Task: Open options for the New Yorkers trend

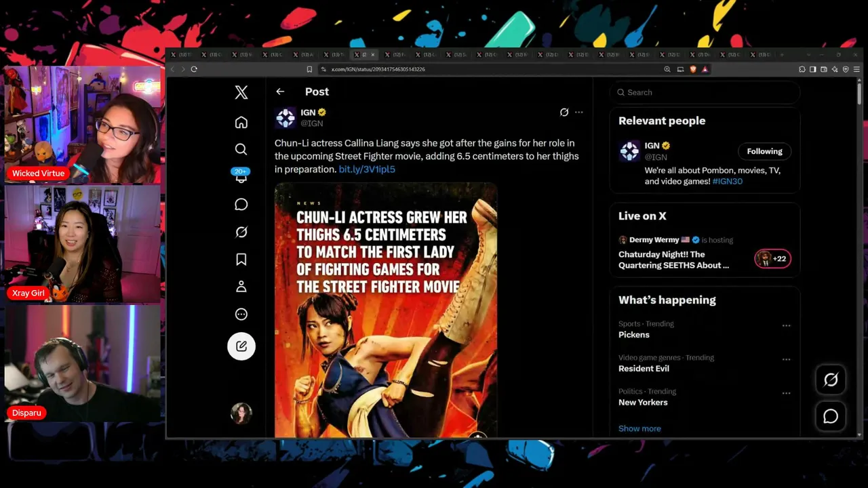Action: click(x=786, y=393)
